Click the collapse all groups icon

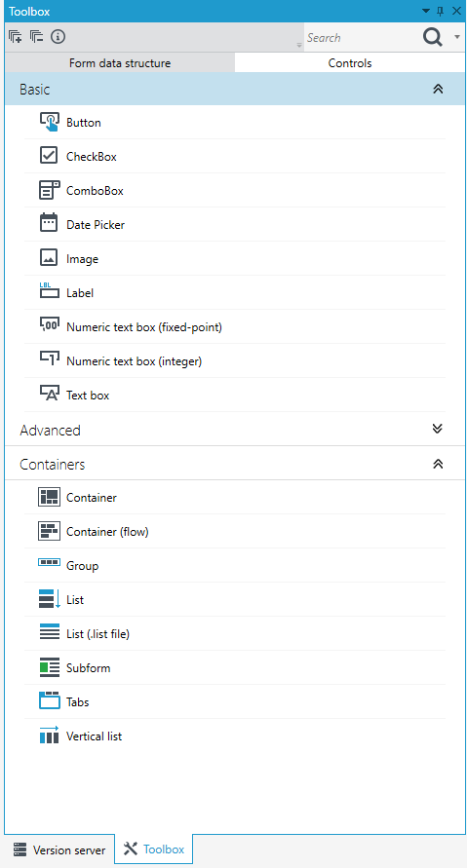[37, 37]
